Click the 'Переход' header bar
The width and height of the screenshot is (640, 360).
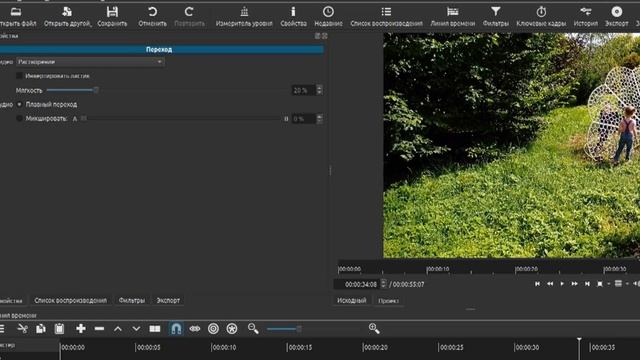162,49
